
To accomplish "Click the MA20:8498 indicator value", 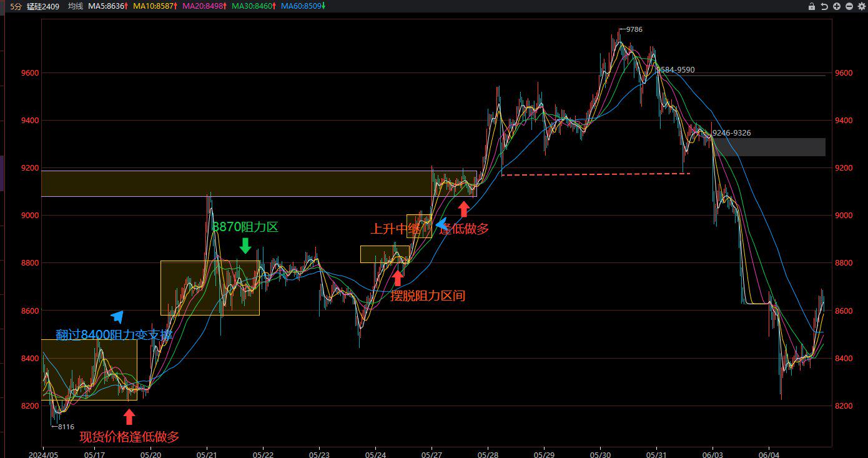I will 204,6.
